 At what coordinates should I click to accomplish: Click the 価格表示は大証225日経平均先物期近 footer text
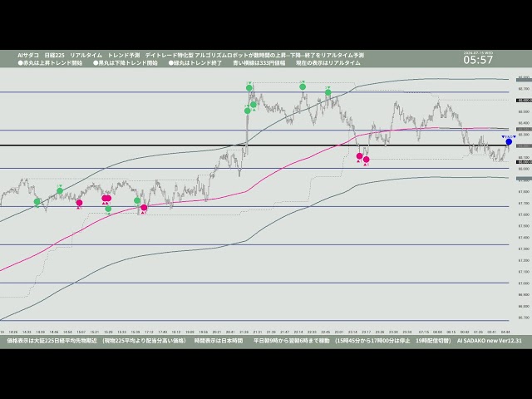point(52,340)
